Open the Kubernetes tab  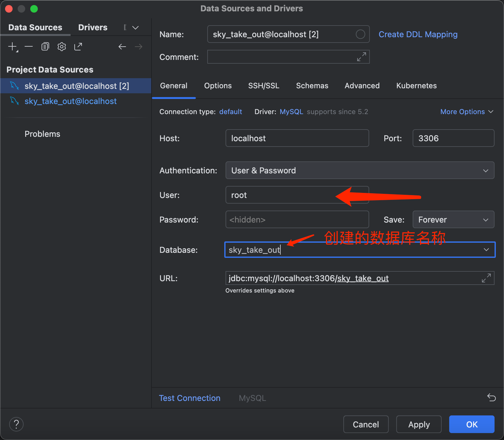click(x=416, y=86)
